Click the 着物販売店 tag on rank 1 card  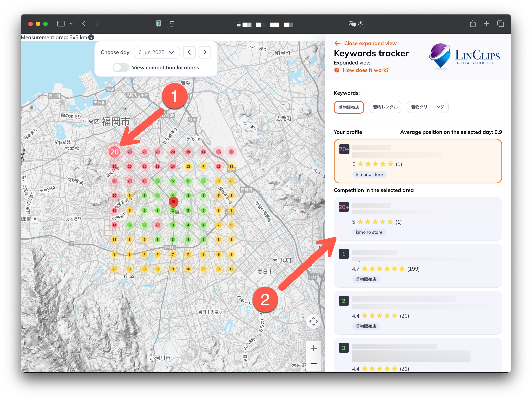[x=366, y=279]
